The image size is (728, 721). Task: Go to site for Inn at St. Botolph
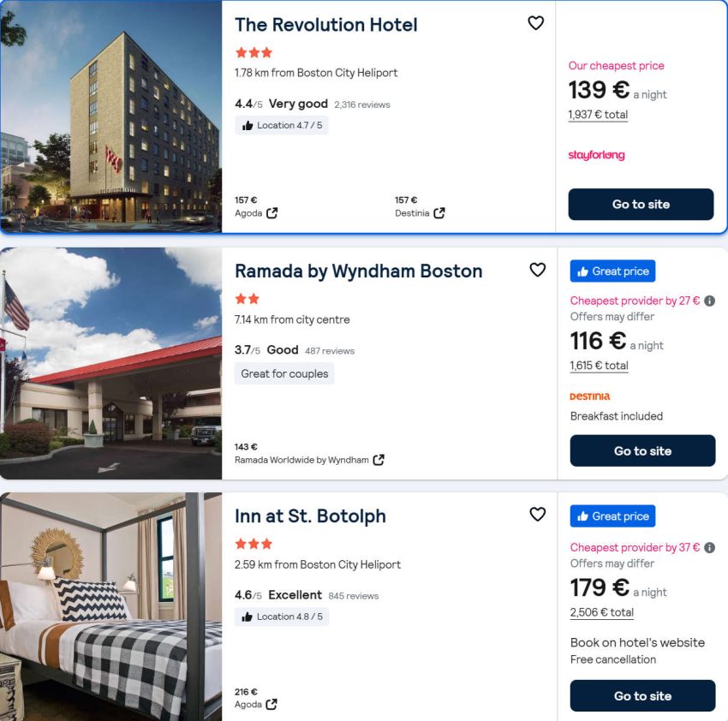(642, 696)
